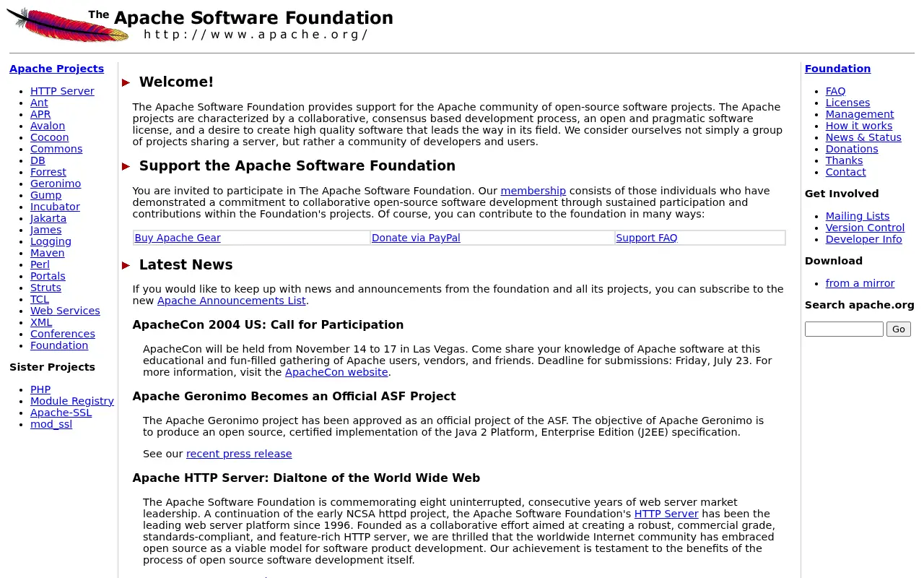Screen dimensions: 924x578
Task: Open the Support FAQ link
Action: pos(647,238)
